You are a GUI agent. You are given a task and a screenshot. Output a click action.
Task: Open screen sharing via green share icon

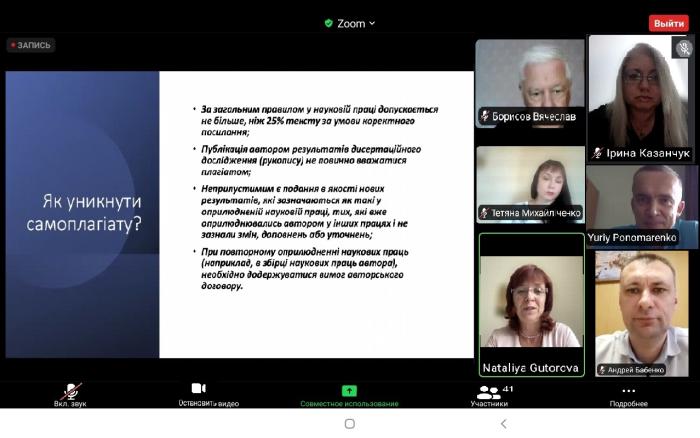coord(349,390)
